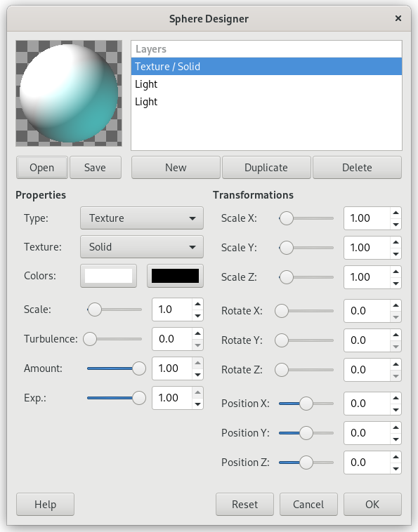Increase Turbulence with up arrow

point(197,333)
